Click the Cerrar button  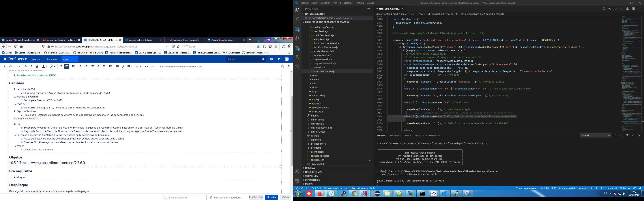tap(285, 197)
